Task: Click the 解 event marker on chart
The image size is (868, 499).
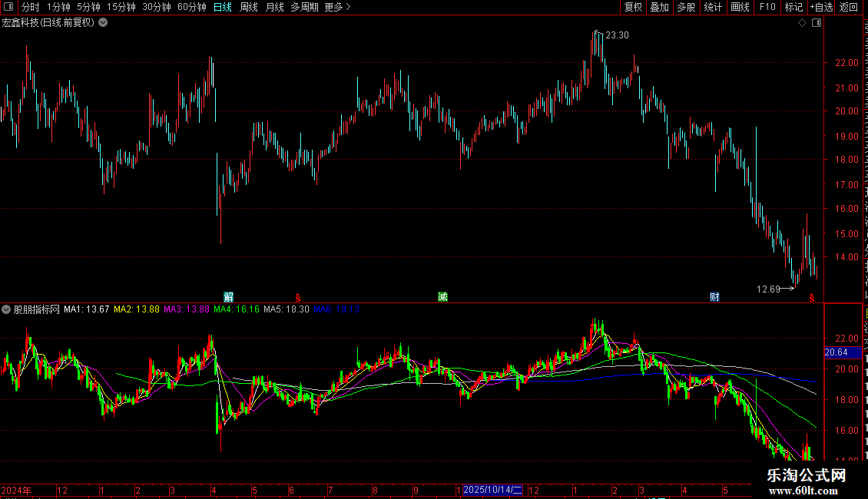Action: click(x=229, y=297)
